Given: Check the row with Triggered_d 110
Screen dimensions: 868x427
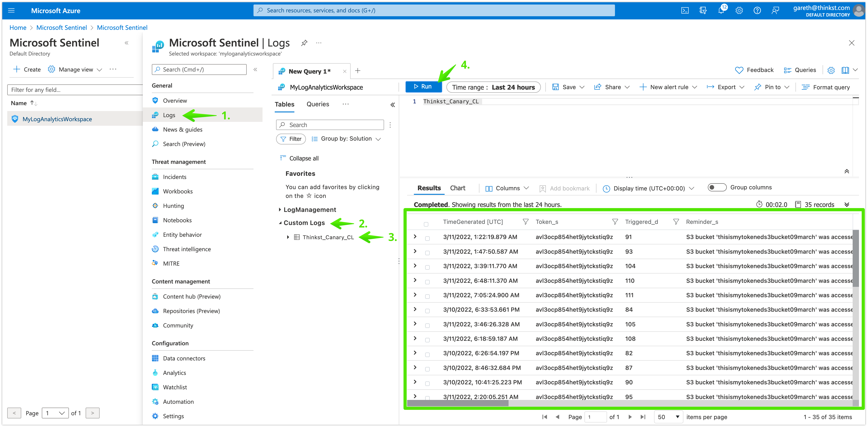Looking at the screenshot, I should tap(427, 282).
